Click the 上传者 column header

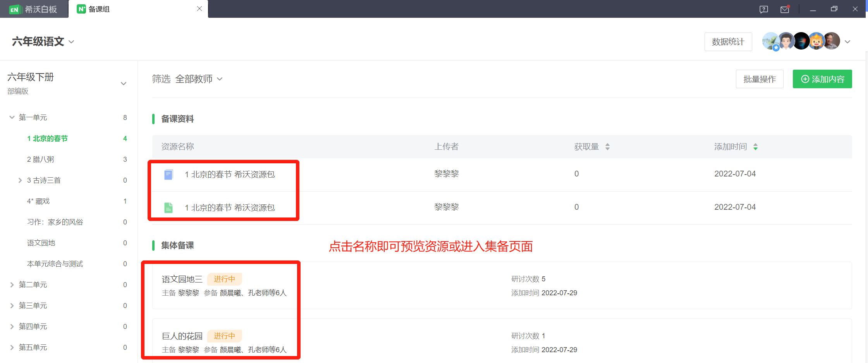point(446,147)
